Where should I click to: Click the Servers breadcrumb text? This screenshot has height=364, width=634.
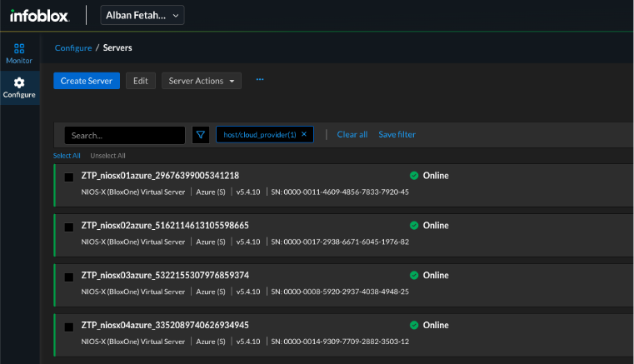(x=117, y=47)
